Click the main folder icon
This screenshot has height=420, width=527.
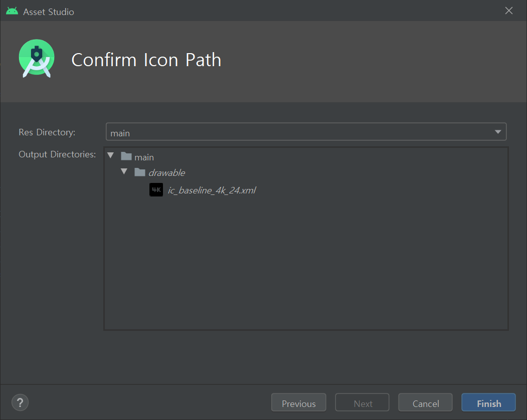coord(126,157)
